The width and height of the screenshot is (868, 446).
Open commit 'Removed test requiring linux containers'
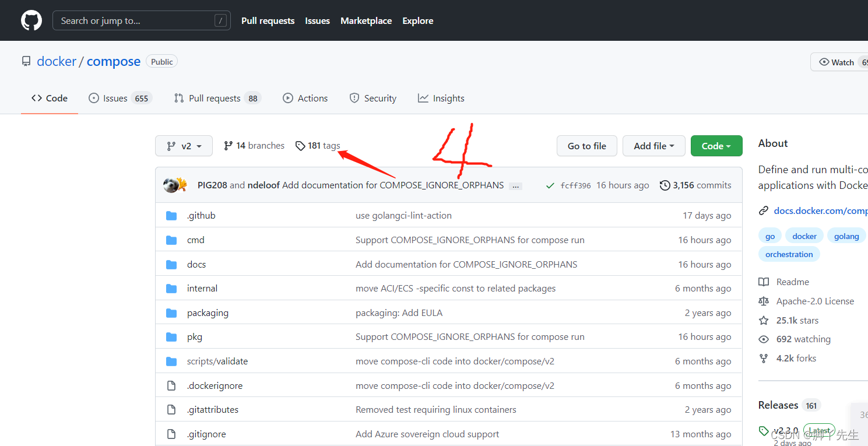click(436, 410)
